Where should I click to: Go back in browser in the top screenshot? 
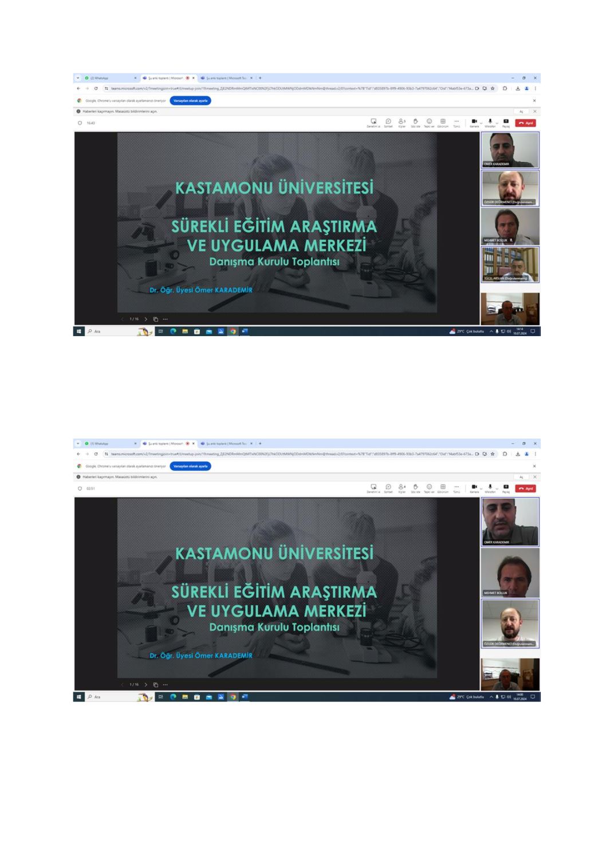(x=78, y=88)
